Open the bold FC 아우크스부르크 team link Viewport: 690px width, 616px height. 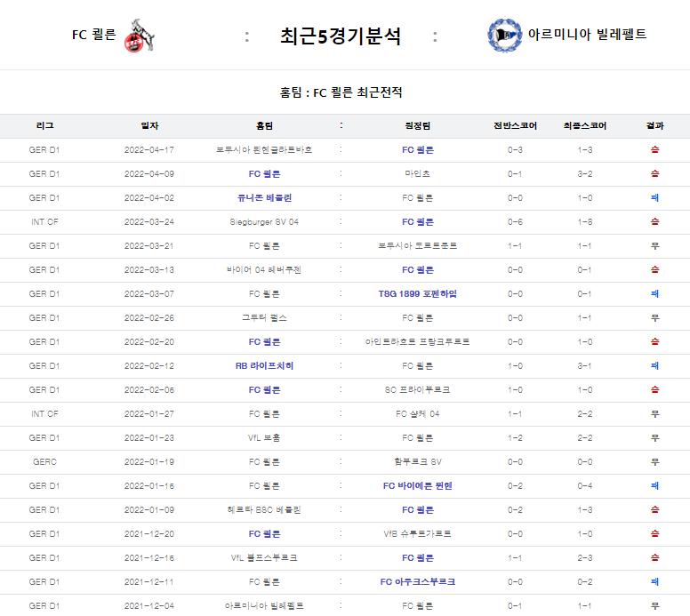coord(418,581)
